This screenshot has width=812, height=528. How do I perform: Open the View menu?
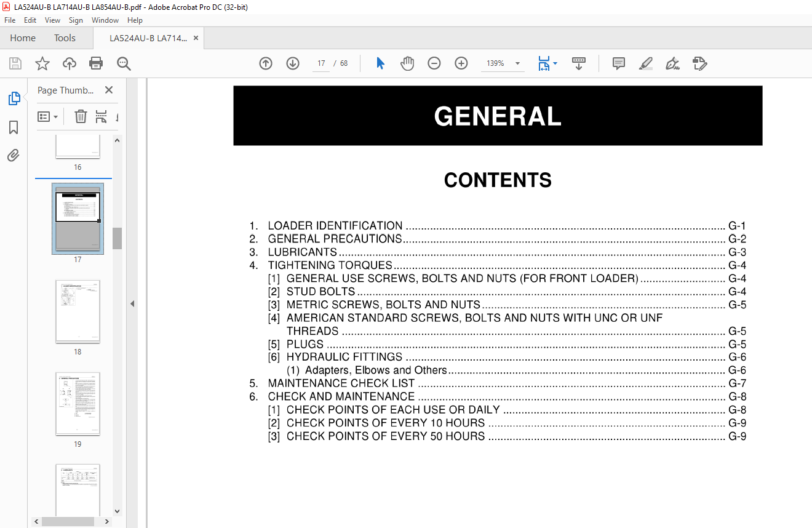53,20
